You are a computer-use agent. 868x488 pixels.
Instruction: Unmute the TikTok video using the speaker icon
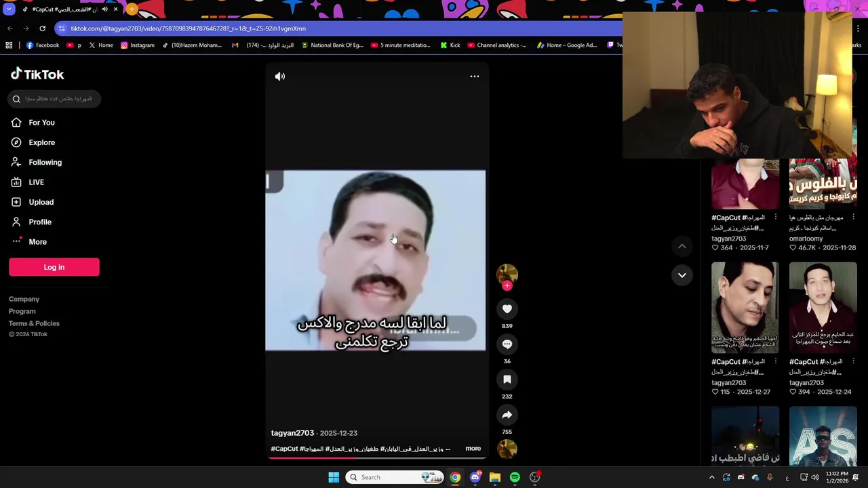280,77
